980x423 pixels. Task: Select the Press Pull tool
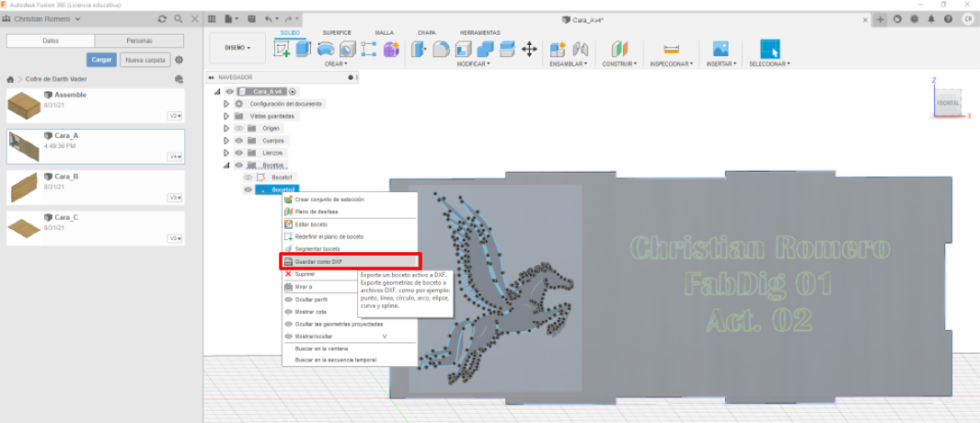(x=419, y=49)
